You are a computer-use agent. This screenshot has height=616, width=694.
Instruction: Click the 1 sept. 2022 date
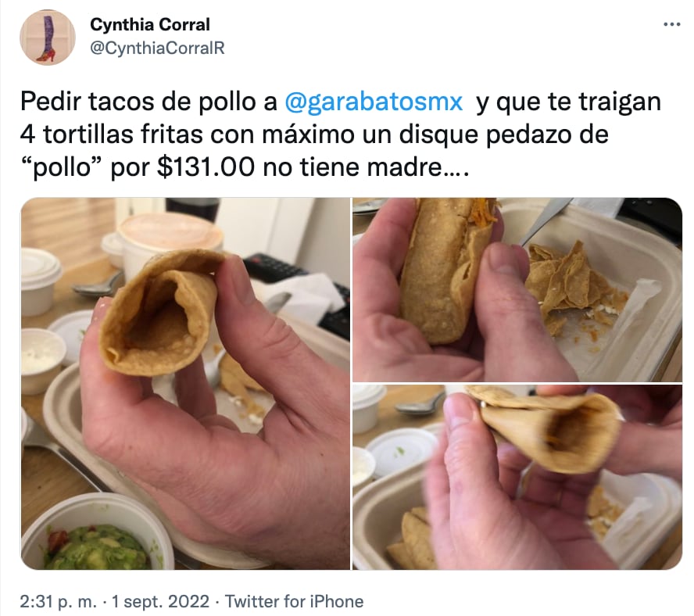tap(161, 601)
